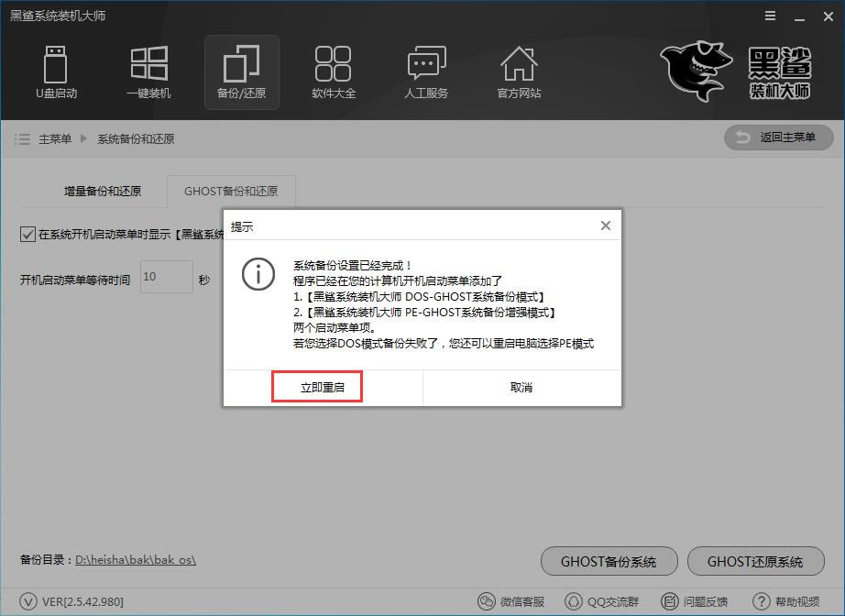This screenshot has height=616, width=845.
Task: Select the 一键装机 one-click install icon
Action: pyautogui.click(x=148, y=71)
